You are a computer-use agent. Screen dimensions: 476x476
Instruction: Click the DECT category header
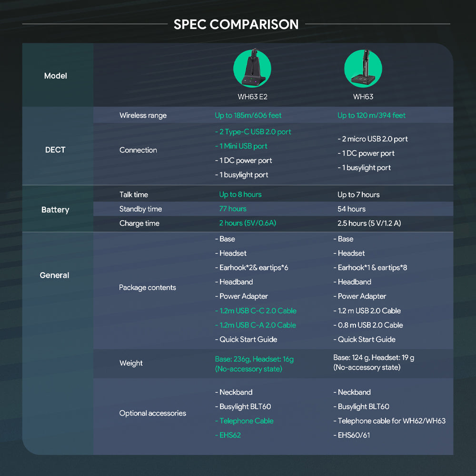coord(55,149)
